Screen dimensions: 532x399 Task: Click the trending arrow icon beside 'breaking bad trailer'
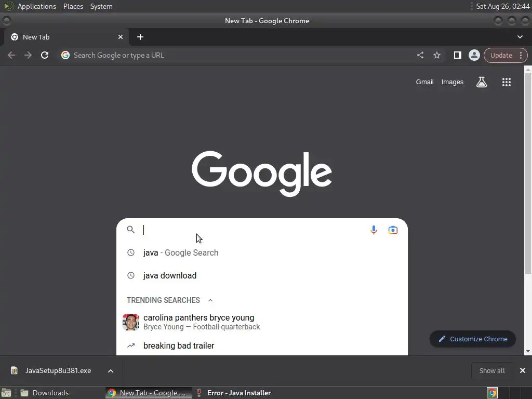click(130, 345)
